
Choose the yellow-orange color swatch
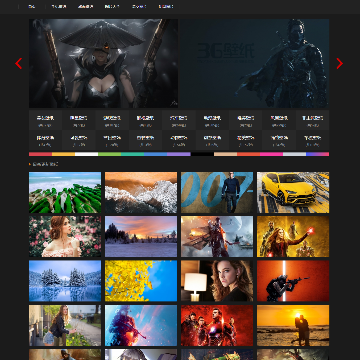pos(63,154)
